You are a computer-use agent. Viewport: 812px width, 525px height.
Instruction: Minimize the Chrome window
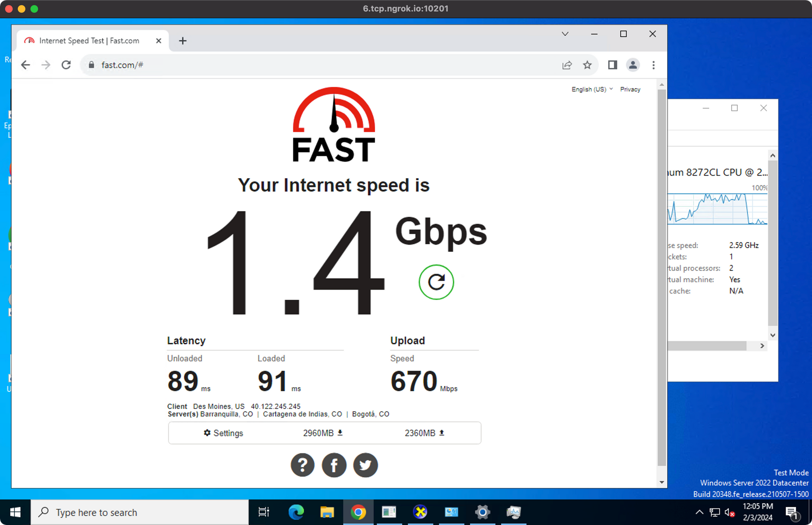tap(594, 34)
